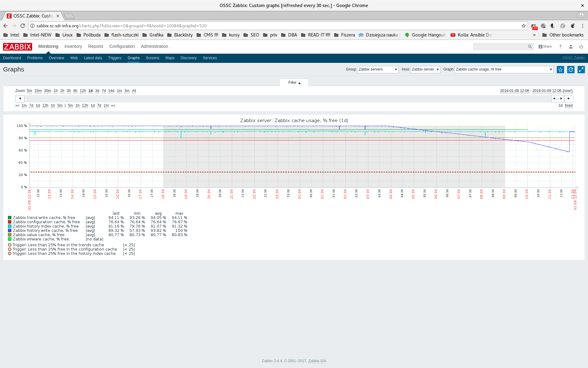The height and width of the screenshot is (368, 588).
Task: Open Monitoring main menu
Action: 48,47
